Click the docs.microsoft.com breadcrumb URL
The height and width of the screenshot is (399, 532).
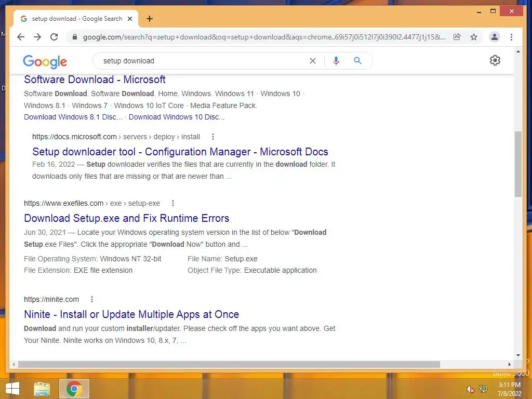tap(116, 137)
